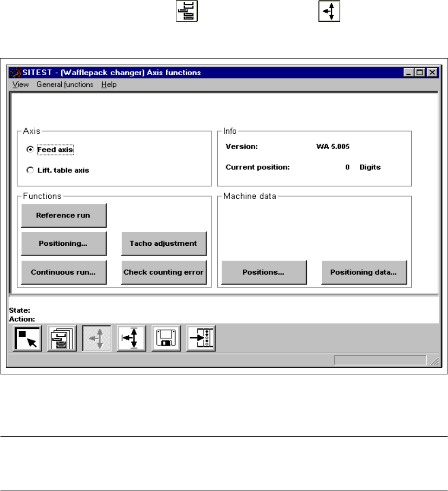Screen dimensions: 448x491
Task: Minimize the SITEST window
Action: point(409,72)
